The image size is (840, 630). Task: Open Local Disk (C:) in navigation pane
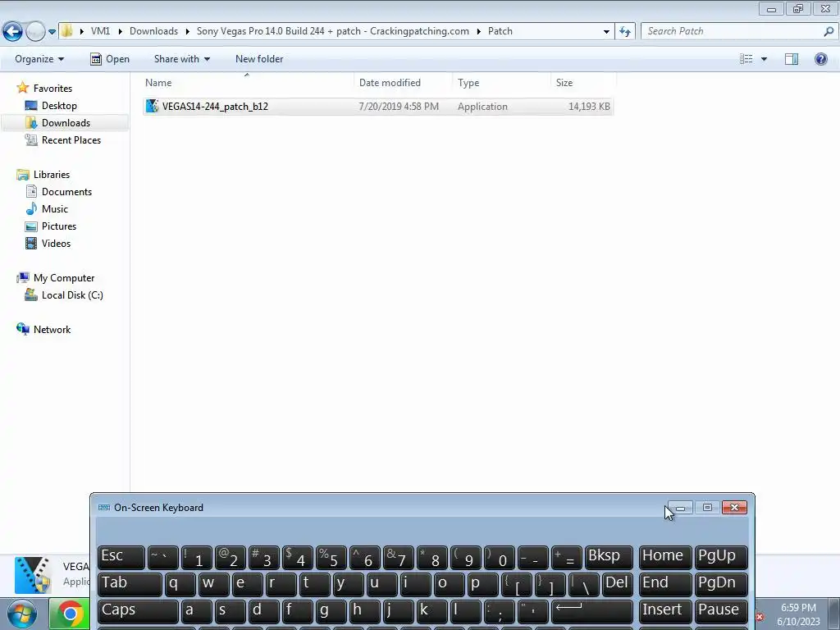[x=72, y=295]
